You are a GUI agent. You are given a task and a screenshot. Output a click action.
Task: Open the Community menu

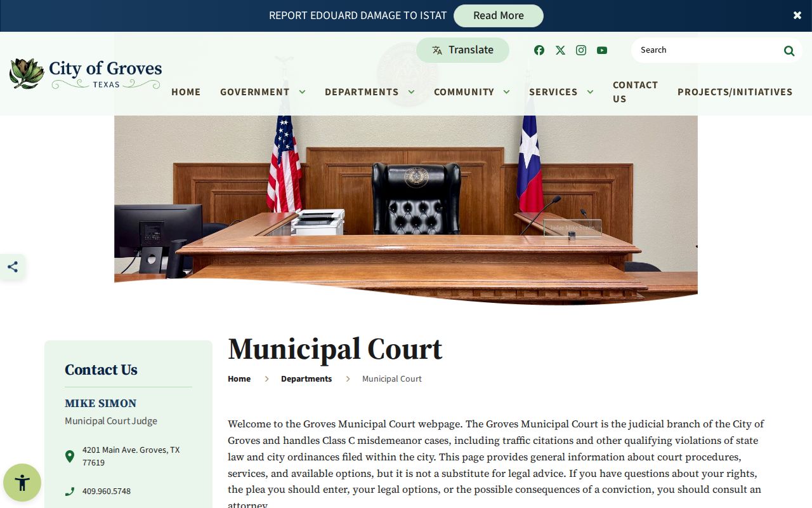pyautogui.click(x=464, y=92)
